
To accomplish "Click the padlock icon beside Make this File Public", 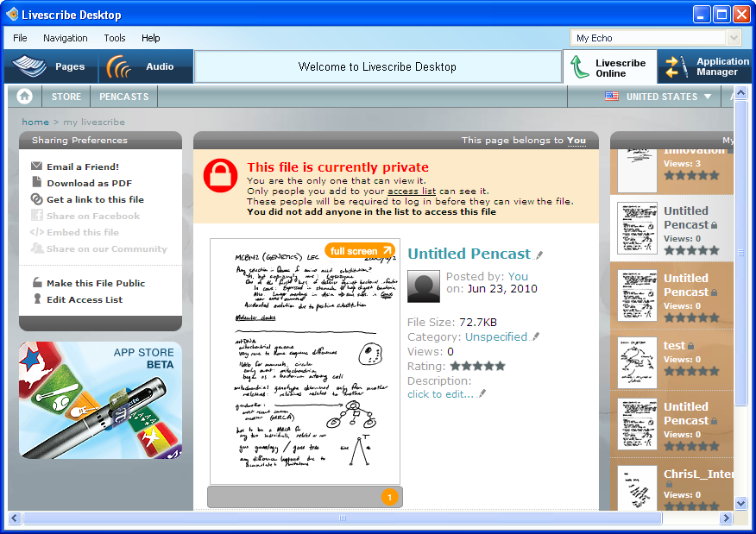I will (37, 283).
